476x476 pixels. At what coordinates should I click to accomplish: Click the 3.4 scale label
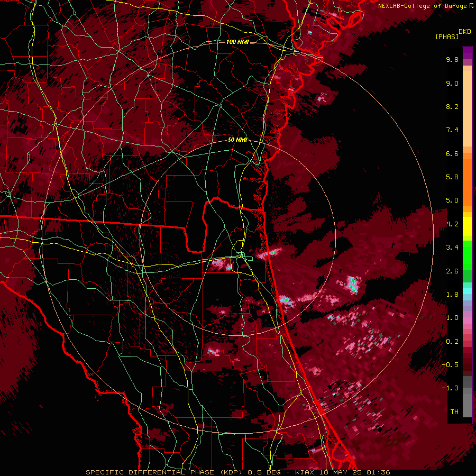pyautogui.click(x=452, y=248)
